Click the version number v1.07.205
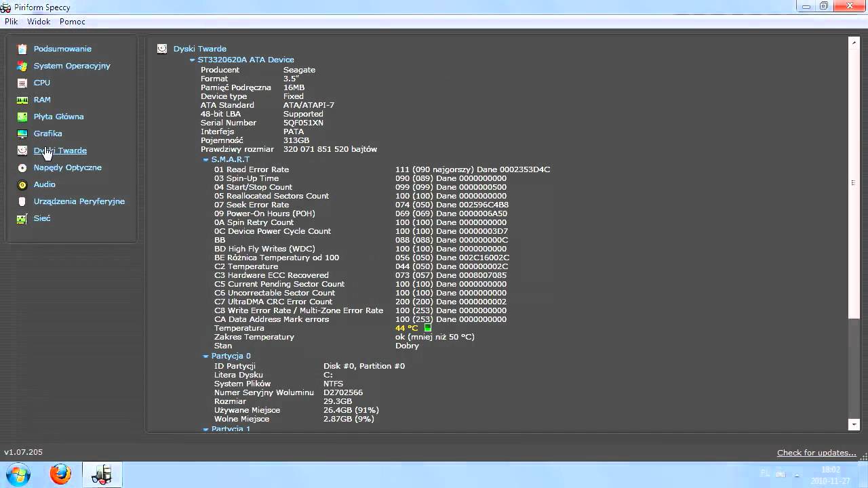 pyautogui.click(x=24, y=452)
